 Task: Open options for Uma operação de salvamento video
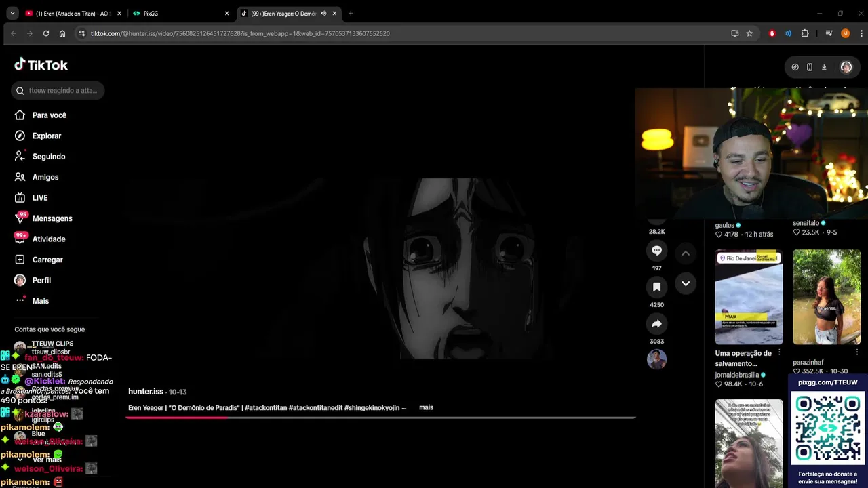[x=778, y=353]
